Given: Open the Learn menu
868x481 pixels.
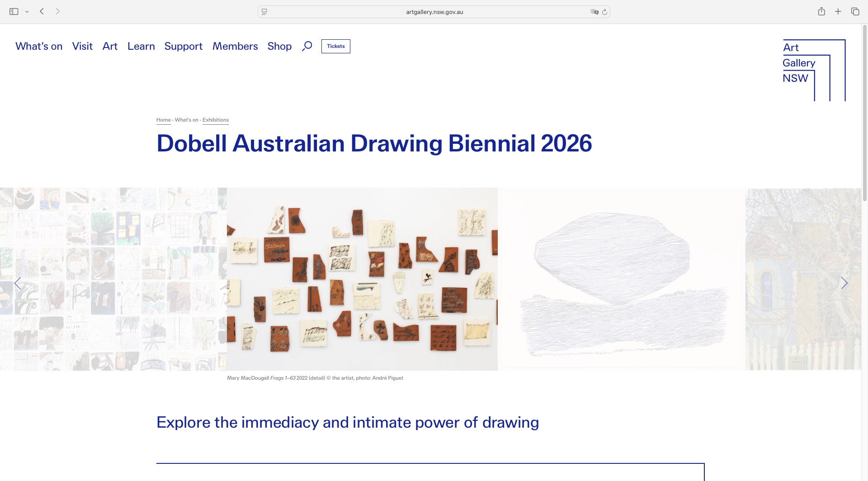Looking at the screenshot, I should coord(141,46).
